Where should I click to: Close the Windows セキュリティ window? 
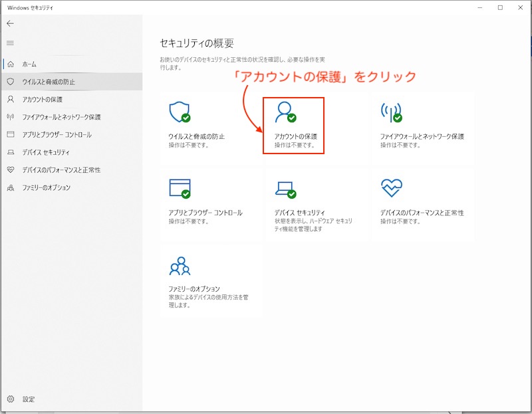[521, 7]
